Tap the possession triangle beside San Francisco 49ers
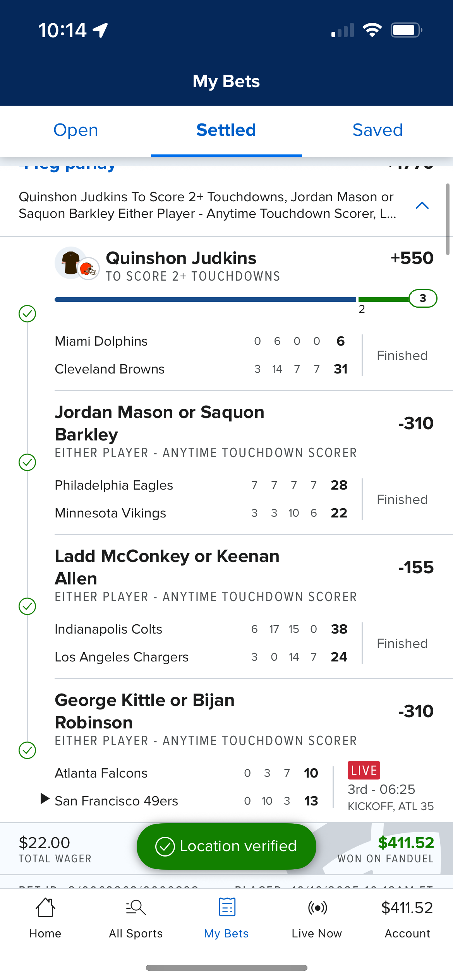Screen dimensions: 453x980 [45, 798]
